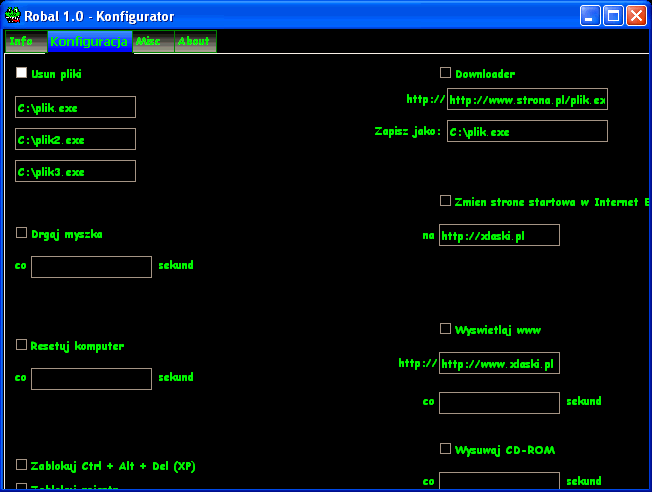
Task: Toggle Zmien strone startowa checkbox
Action: pyautogui.click(x=446, y=201)
